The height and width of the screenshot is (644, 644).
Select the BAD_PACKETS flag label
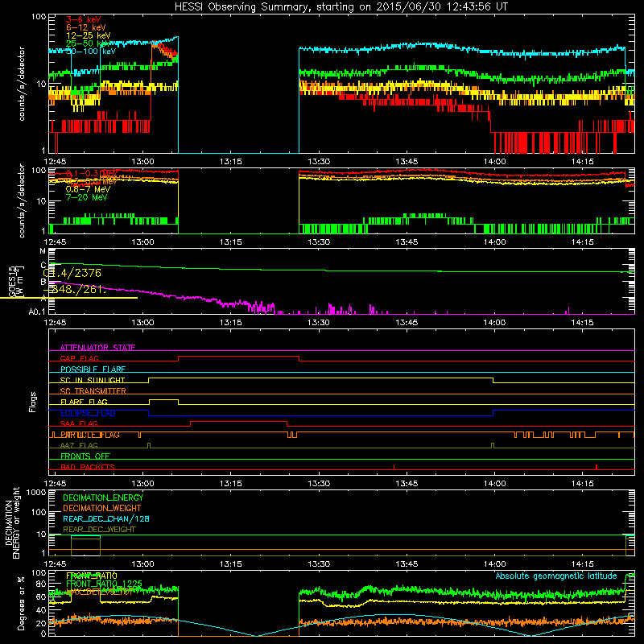88,467
